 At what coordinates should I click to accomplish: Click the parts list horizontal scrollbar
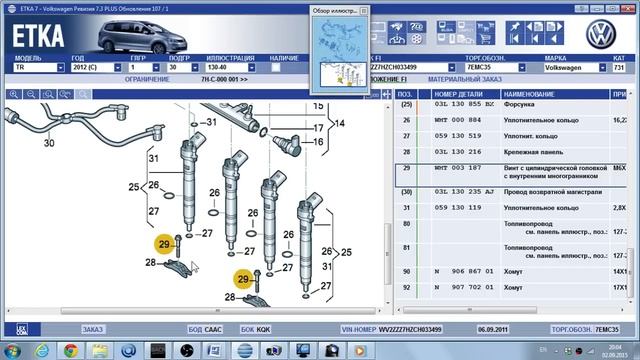coord(469,310)
